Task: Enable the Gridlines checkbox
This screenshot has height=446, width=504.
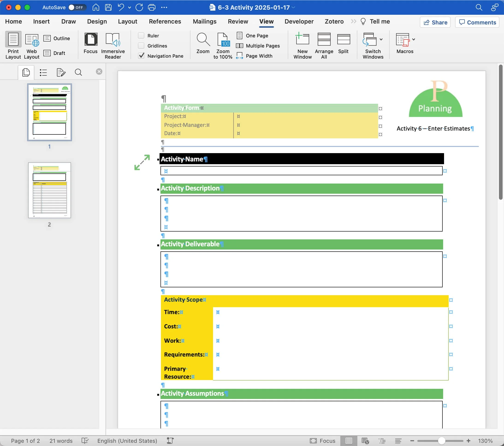Action: pyautogui.click(x=141, y=46)
